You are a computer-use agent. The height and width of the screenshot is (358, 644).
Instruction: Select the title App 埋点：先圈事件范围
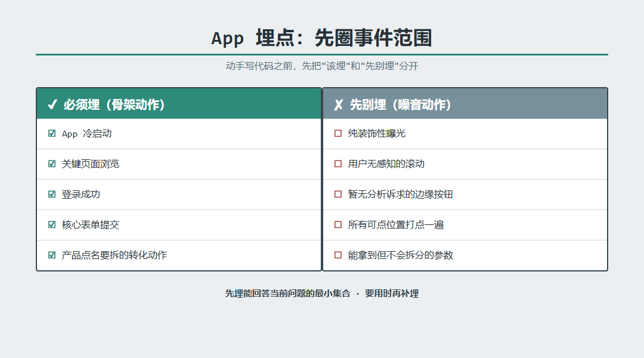(x=321, y=38)
